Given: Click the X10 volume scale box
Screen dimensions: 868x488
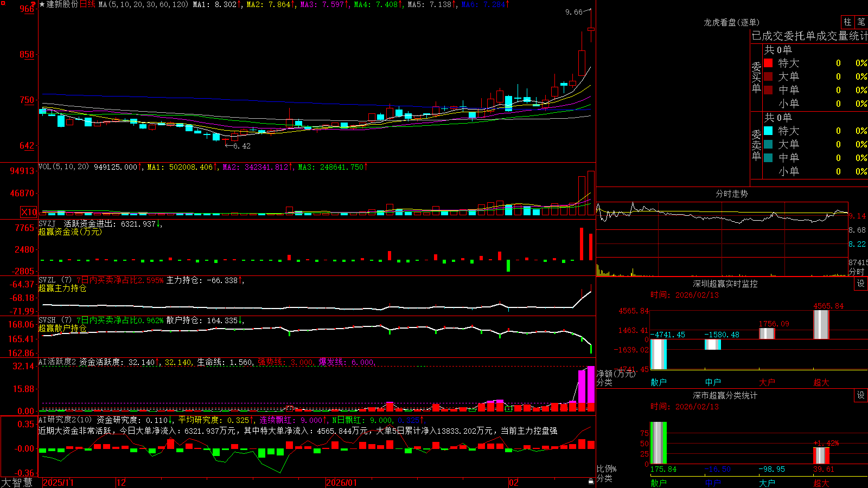Looking at the screenshot, I should click(x=29, y=212).
